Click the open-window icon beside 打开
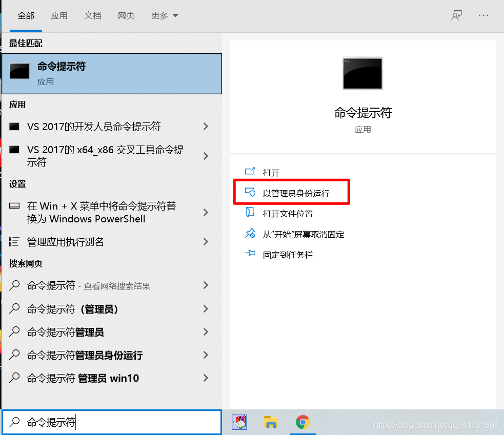 [250, 171]
